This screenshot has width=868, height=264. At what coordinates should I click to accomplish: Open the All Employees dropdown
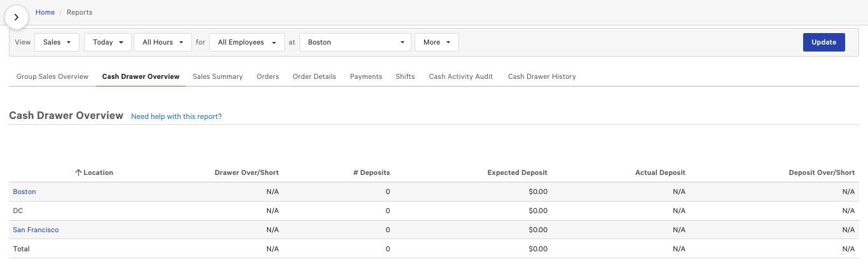246,42
